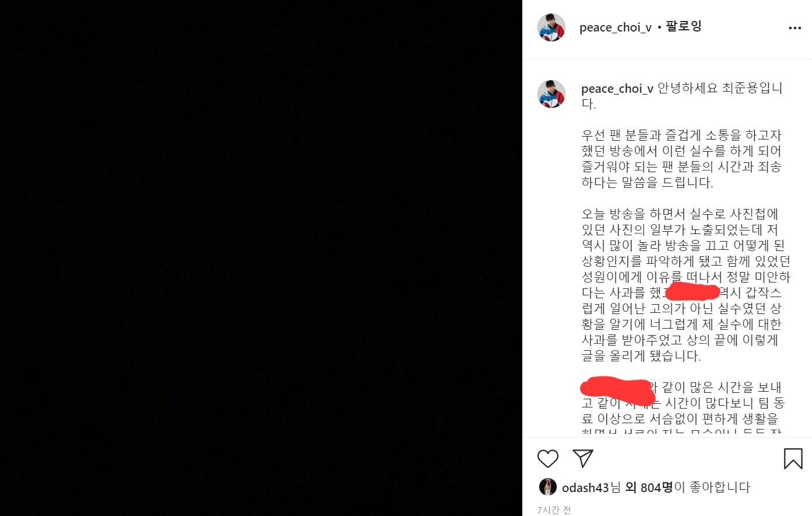Select the paragraph starting 우선 팬 분들과

coord(681,159)
